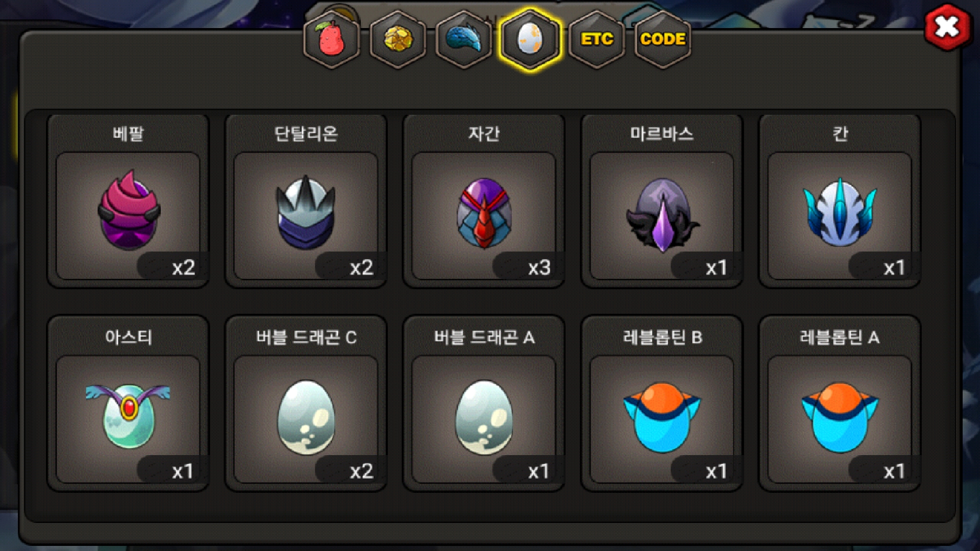This screenshot has width=980, height=551.
Task: Click the 단탈리온 name label
Action: point(306,134)
